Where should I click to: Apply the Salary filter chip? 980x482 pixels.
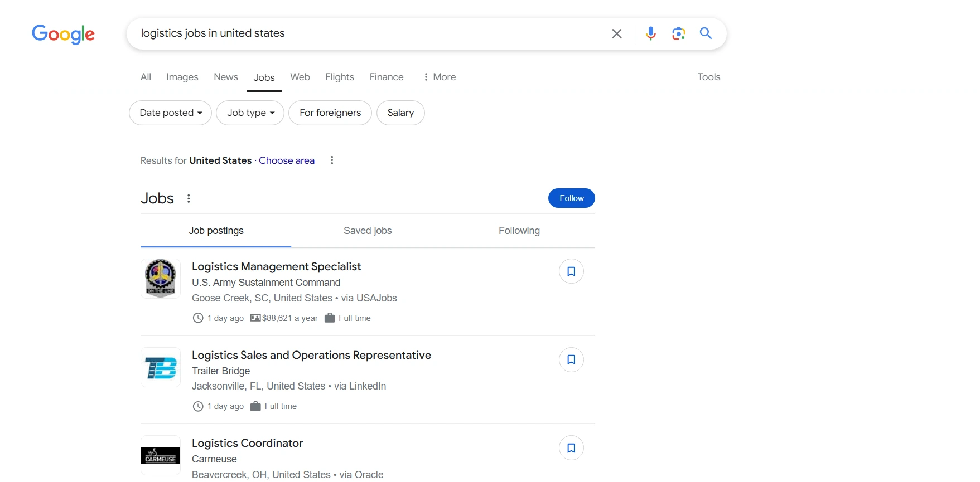pos(400,113)
